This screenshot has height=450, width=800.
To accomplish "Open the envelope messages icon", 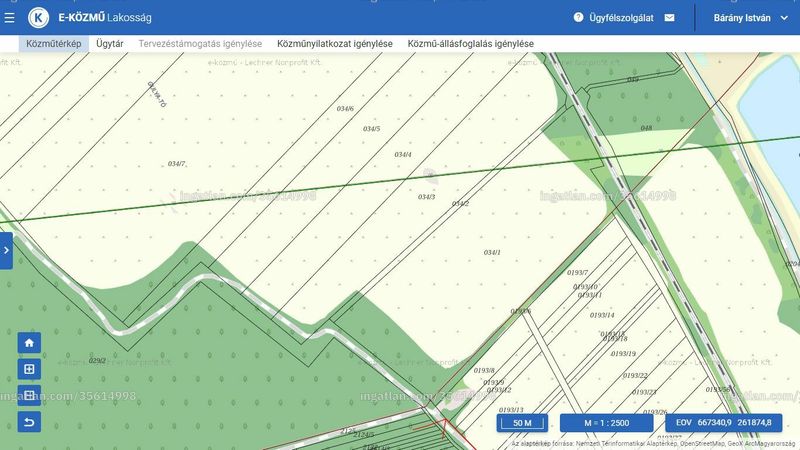I will pyautogui.click(x=669, y=18).
